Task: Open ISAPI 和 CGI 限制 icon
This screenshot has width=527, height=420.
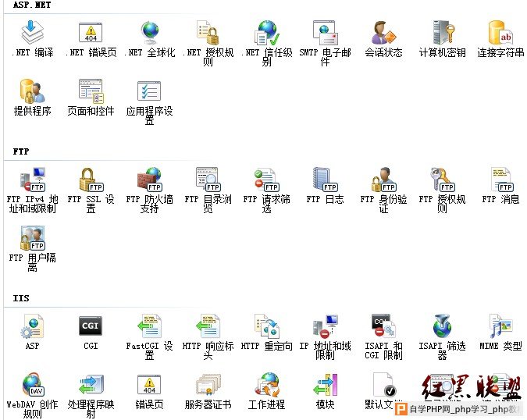Action: click(x=383, y=326)
